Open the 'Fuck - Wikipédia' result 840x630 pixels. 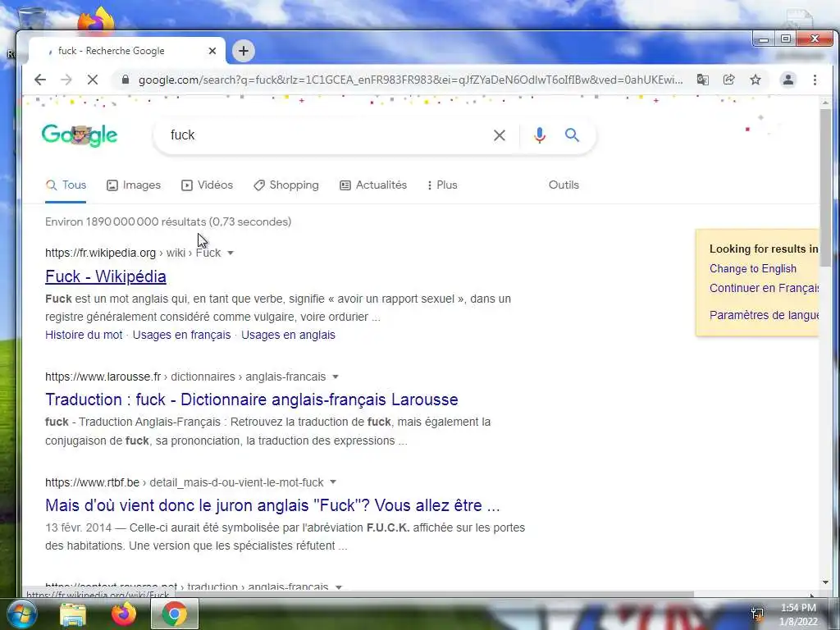click(106, 276)
